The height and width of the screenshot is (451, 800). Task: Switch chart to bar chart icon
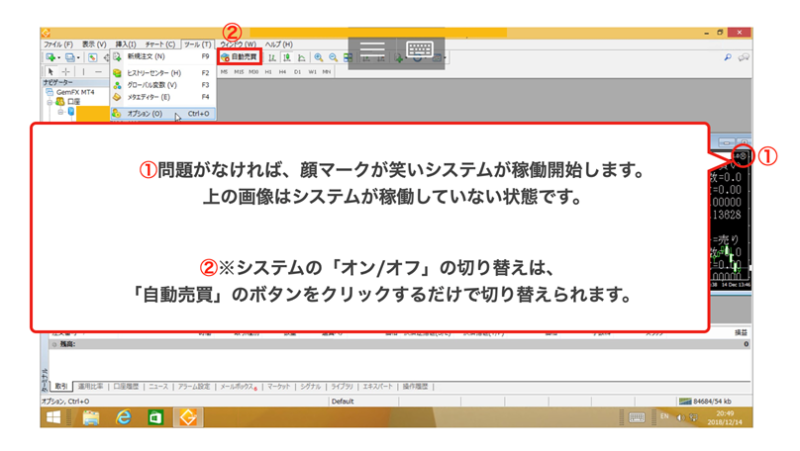click(272, 58)
